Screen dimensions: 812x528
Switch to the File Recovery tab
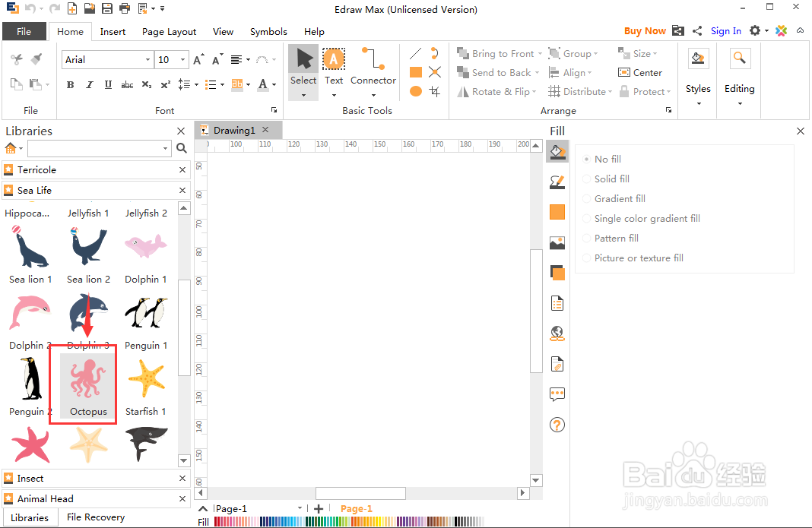96,517
